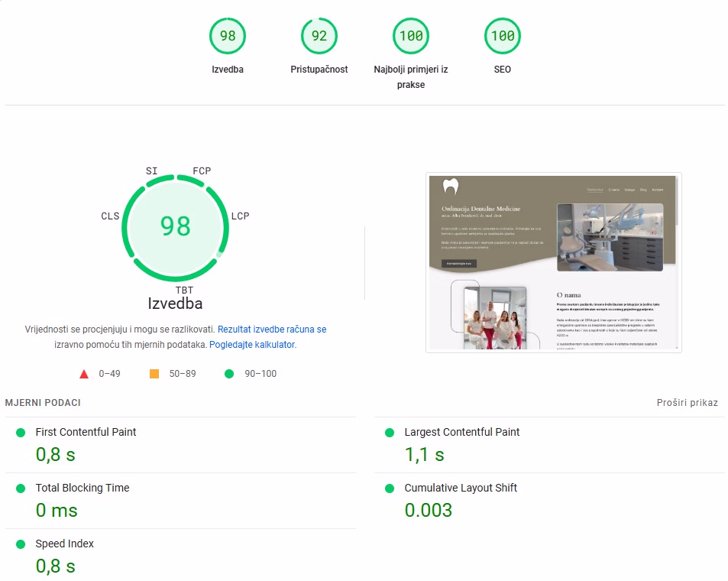
Task: Select the LCP arc label on the gauge
Action: (x=241, y=216)
